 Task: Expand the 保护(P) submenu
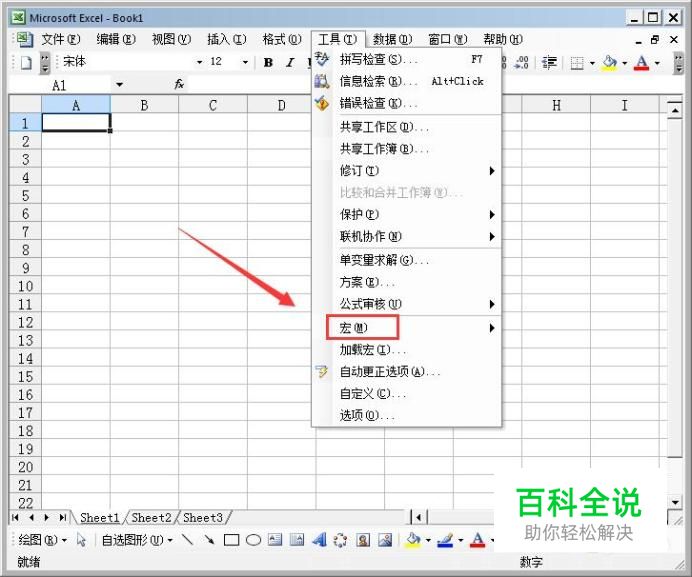[407, 215]
